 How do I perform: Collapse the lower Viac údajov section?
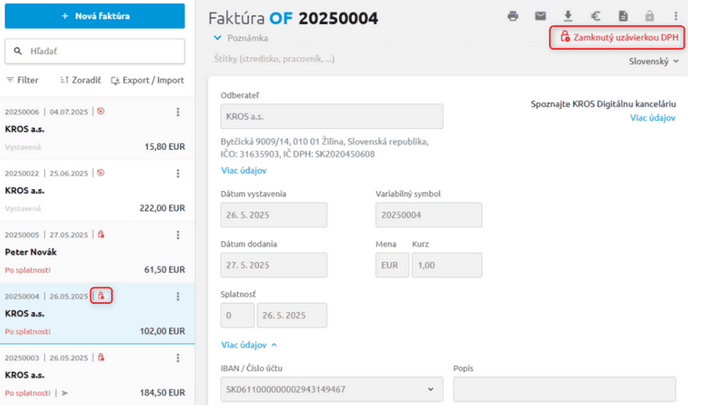click(249, 345)
